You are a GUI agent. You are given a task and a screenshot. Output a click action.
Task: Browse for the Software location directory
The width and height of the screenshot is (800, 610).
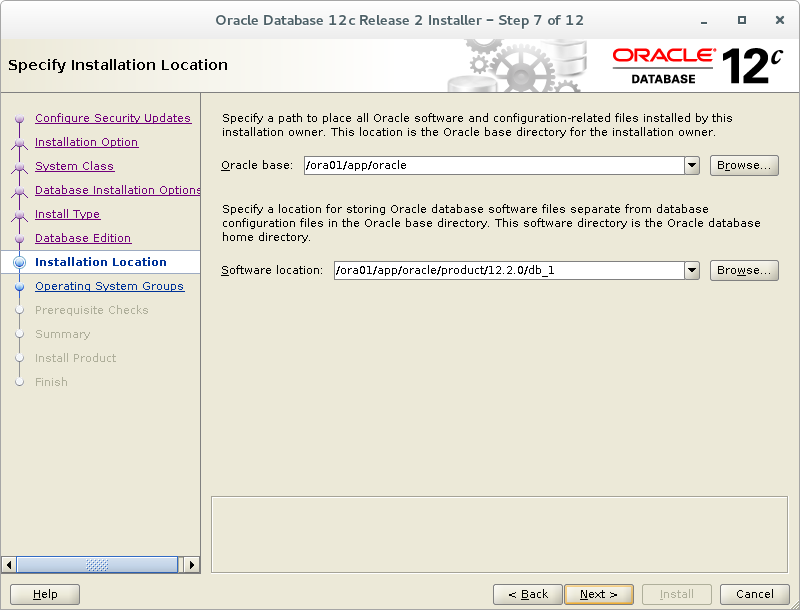pyautogui.click(x=744, y=270)
